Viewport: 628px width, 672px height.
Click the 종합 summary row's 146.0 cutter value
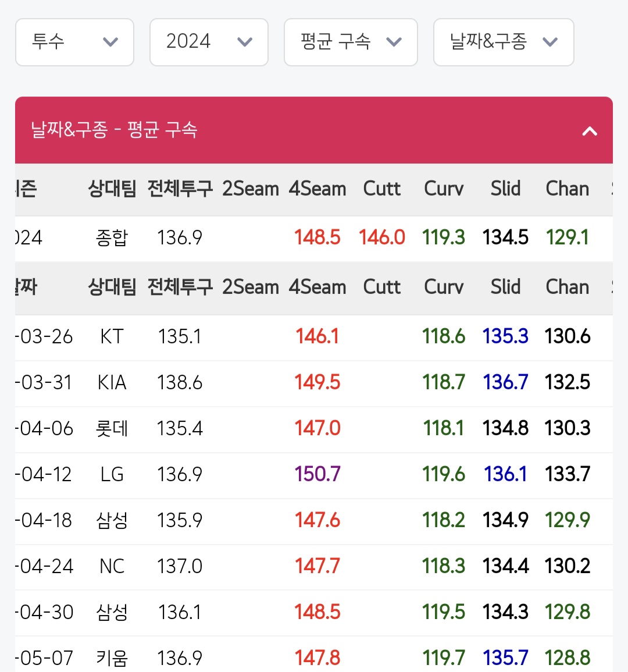(382, 237)
